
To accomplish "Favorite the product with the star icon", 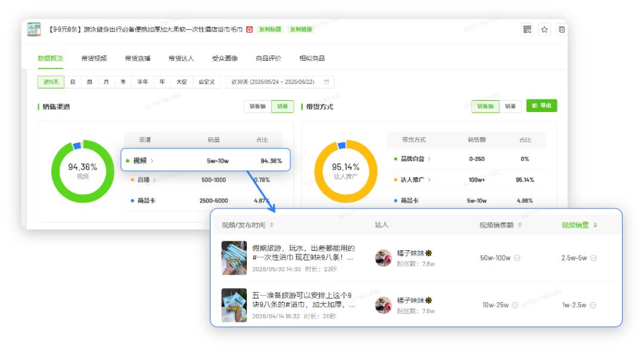I will click(x=544, y=29).
